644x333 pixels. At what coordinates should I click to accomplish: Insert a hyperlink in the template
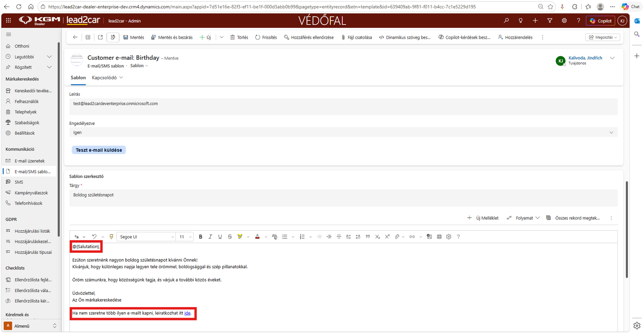pyautogui.click(x=412, y=237)
